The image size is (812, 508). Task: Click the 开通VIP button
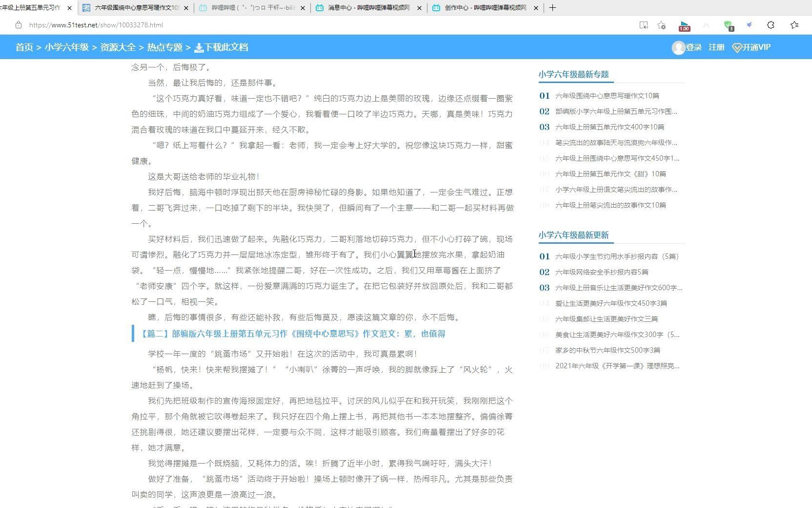[756, 47]
